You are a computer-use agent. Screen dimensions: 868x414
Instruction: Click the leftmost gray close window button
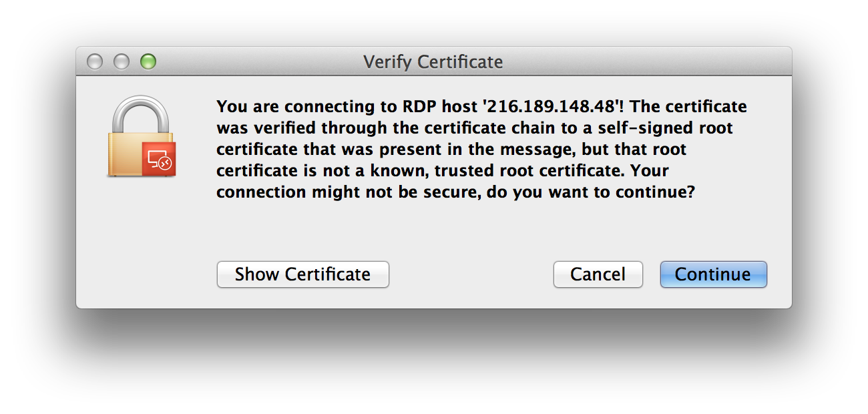[95, 62]
